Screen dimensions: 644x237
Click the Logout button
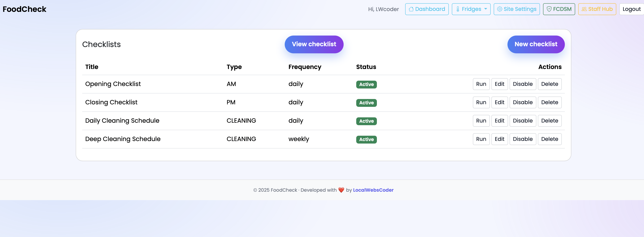(x=631, y=9)
